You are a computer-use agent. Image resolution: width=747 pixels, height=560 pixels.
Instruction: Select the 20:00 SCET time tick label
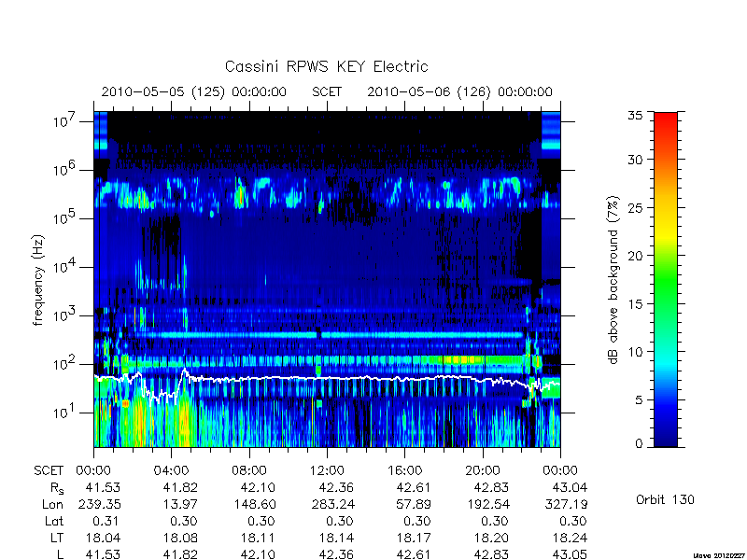[x=483, y=471]
